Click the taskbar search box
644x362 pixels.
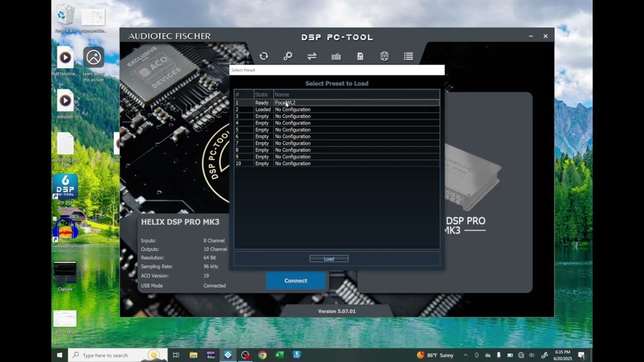pyautogui.click(x=118, y=355)
